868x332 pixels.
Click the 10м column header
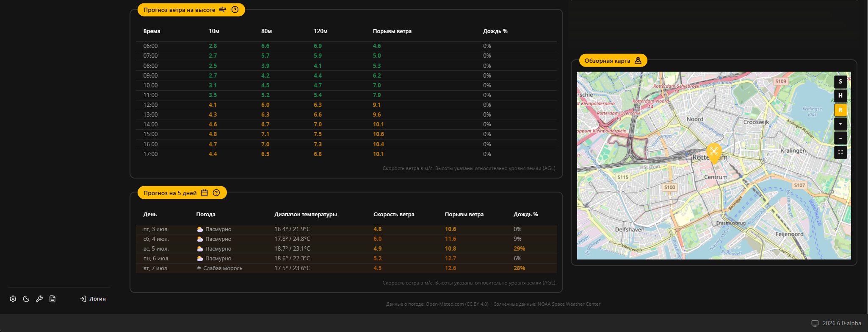click(214, 31)
